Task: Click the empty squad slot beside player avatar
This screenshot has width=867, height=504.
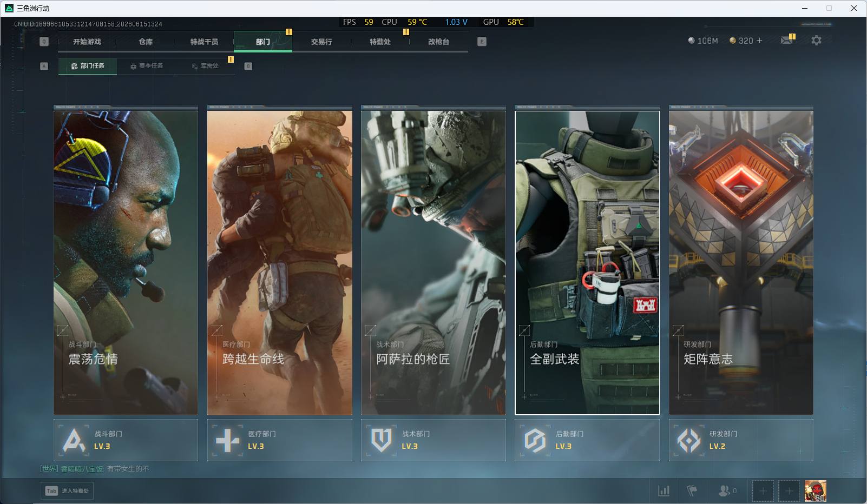Action: [789, 491]
